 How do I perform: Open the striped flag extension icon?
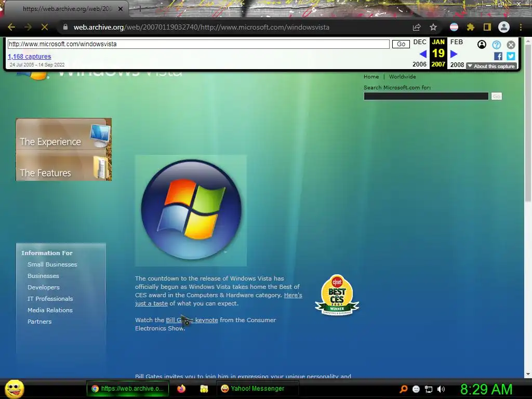click(x=454, y=27)
